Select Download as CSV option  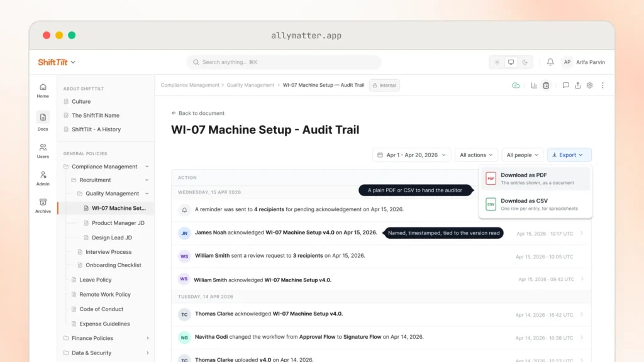tap(536, 204)
